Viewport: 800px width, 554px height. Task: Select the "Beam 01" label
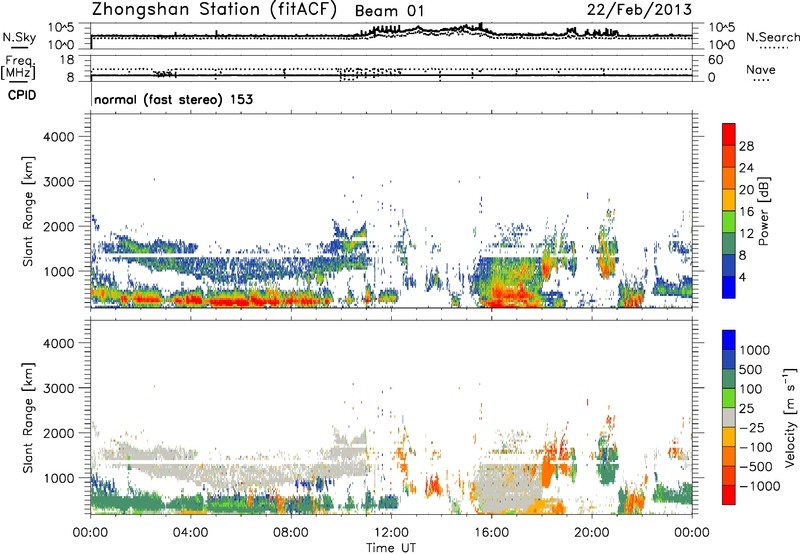389,11
